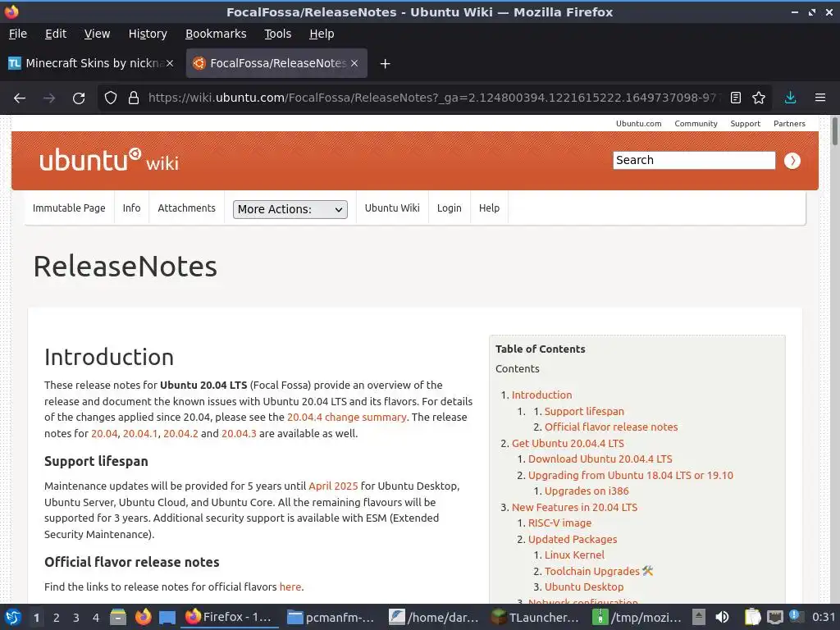
Task: Toggle reader view icon in address bar
Action: tap(736, 98)
